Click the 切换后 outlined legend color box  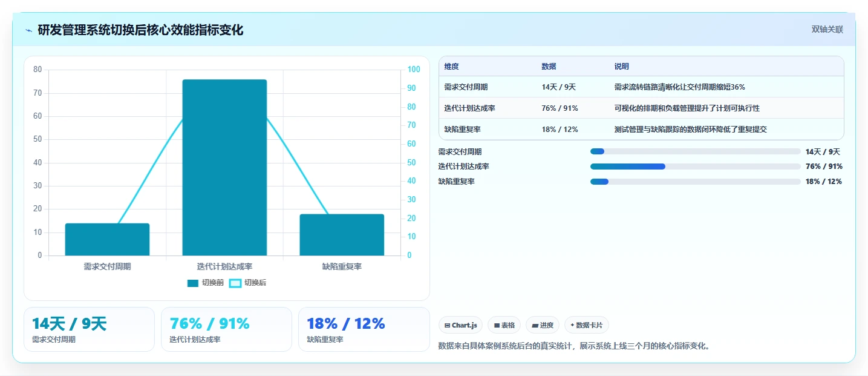coord(235,283)
